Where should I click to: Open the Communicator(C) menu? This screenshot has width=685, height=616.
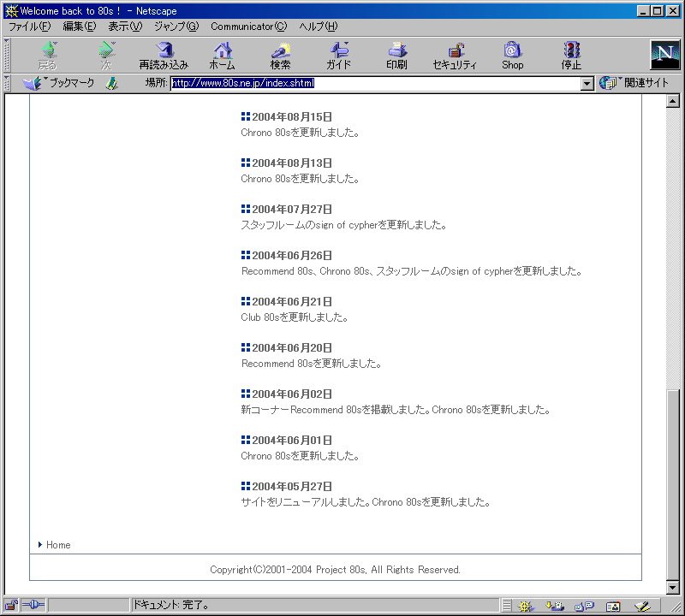click(x=249, y=27)
